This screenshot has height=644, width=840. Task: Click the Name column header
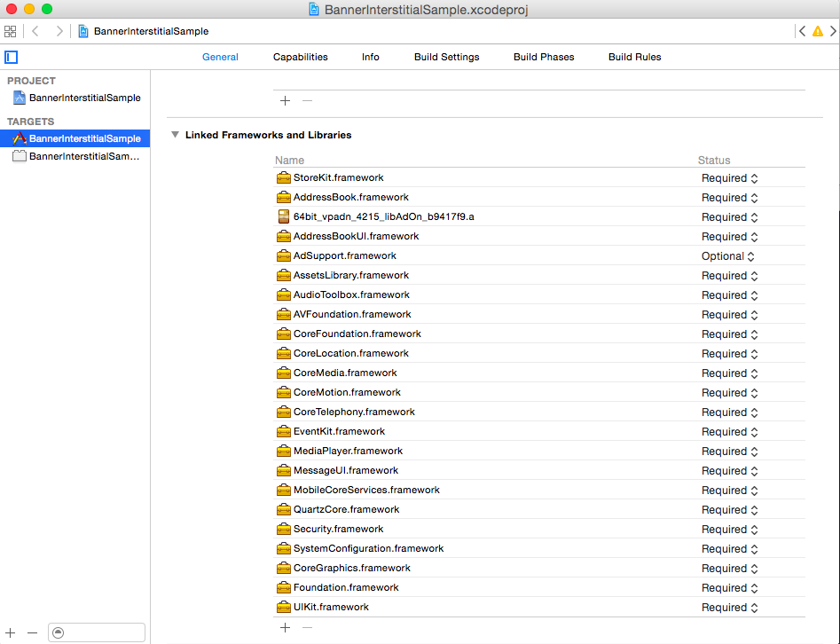coord(289,161)
